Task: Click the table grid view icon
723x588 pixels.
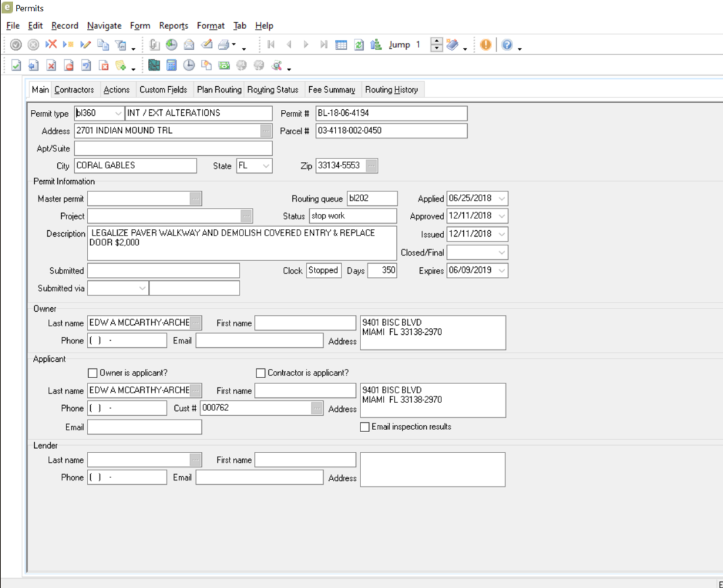Action: point(341,45)
